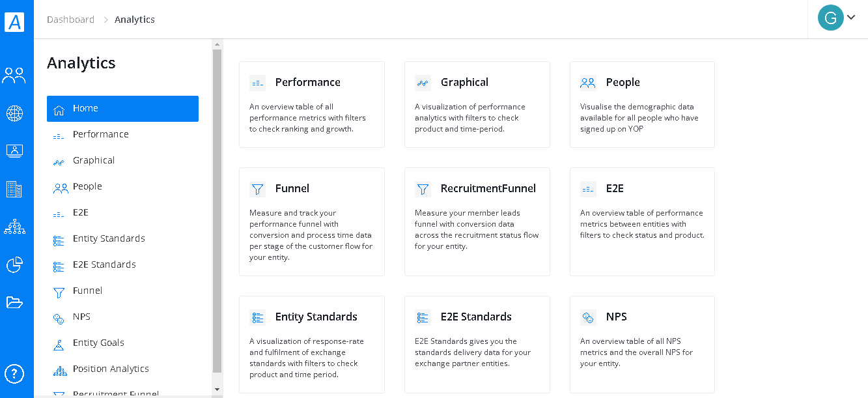Image resolution: width=868 pixels, height=398 pixels.
Task: Click the sidebar scrollbar down arrow
Action: tap(217, 389)
